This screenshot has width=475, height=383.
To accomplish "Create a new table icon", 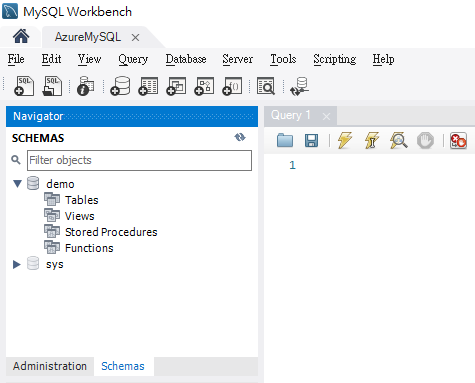I will [148, 86].
